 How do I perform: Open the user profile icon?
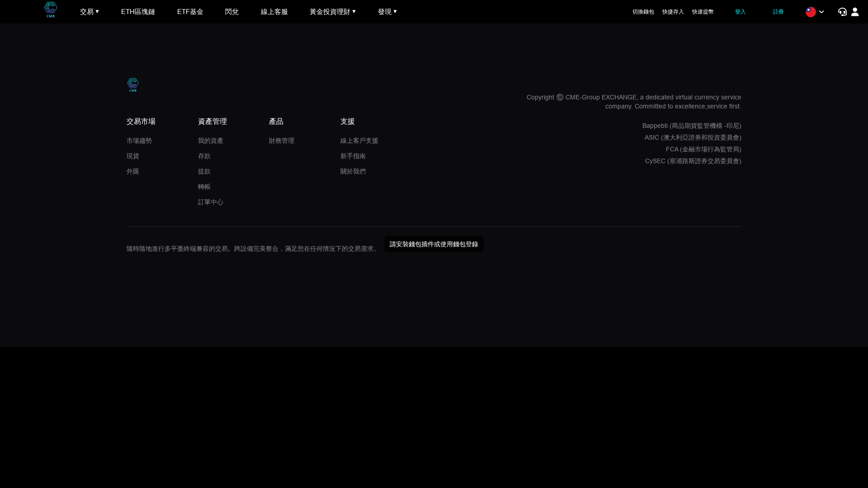point(855,12)
